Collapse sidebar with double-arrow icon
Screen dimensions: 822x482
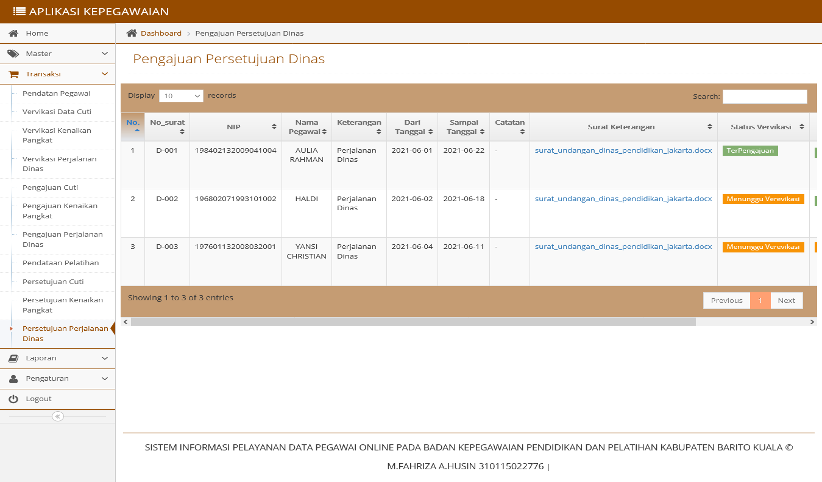tap(58, 416)
